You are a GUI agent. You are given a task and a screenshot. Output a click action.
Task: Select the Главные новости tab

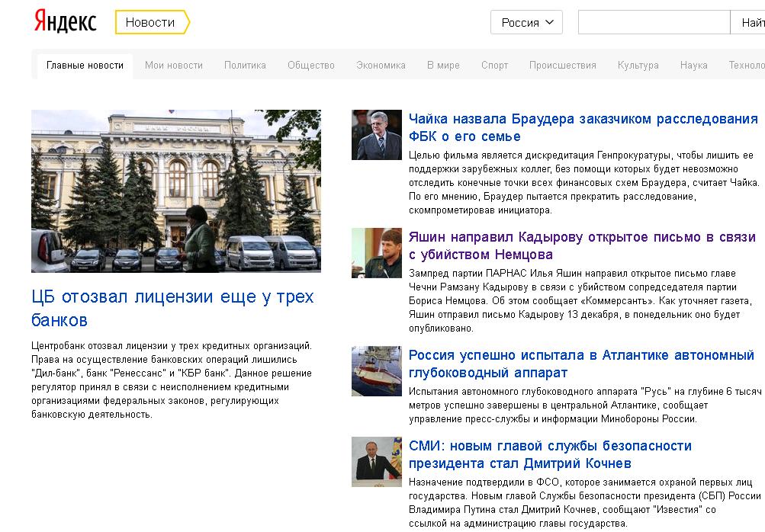[85, 66]
